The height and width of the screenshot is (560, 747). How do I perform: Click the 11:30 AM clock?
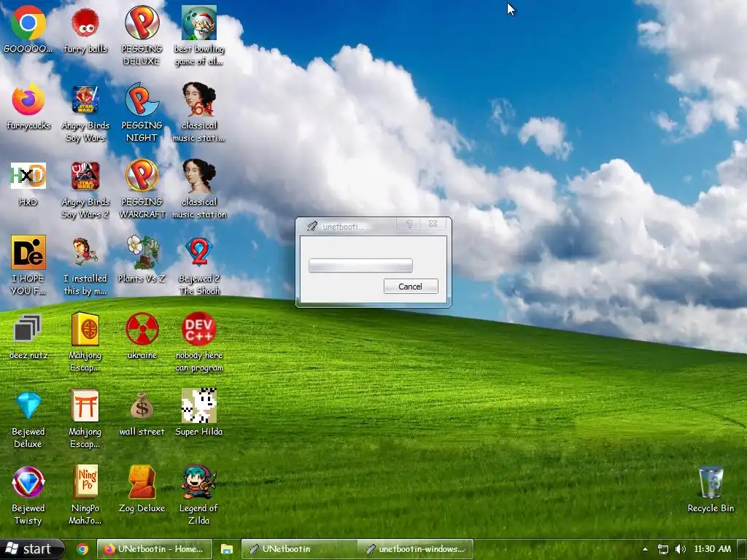click(x=712, y=549)
